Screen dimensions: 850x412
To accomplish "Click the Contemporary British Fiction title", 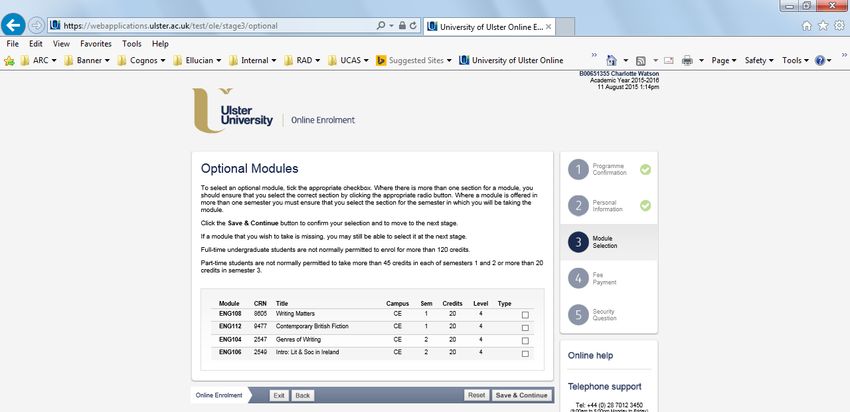I will [x=312, y=326].
